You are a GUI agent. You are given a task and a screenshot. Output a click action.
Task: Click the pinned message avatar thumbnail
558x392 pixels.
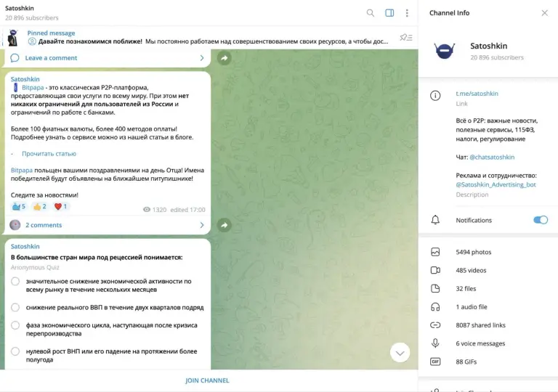tap(13, 37)
